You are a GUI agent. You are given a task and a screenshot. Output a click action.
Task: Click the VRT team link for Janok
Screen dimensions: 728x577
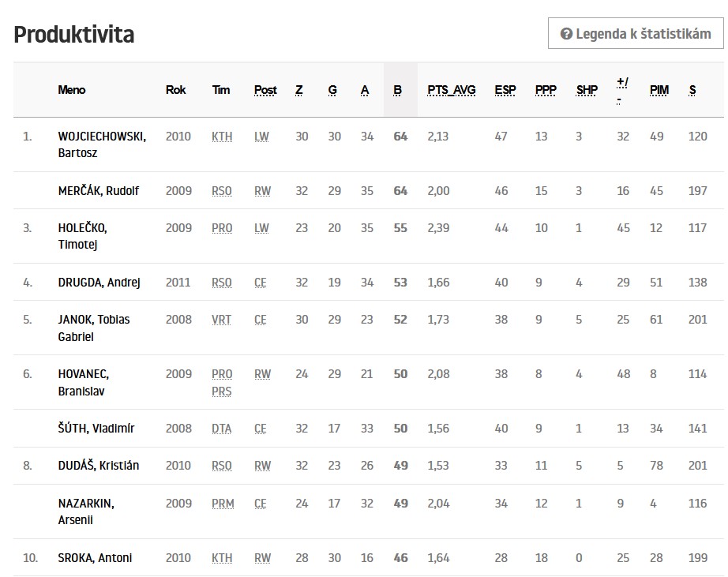[221, 320]
